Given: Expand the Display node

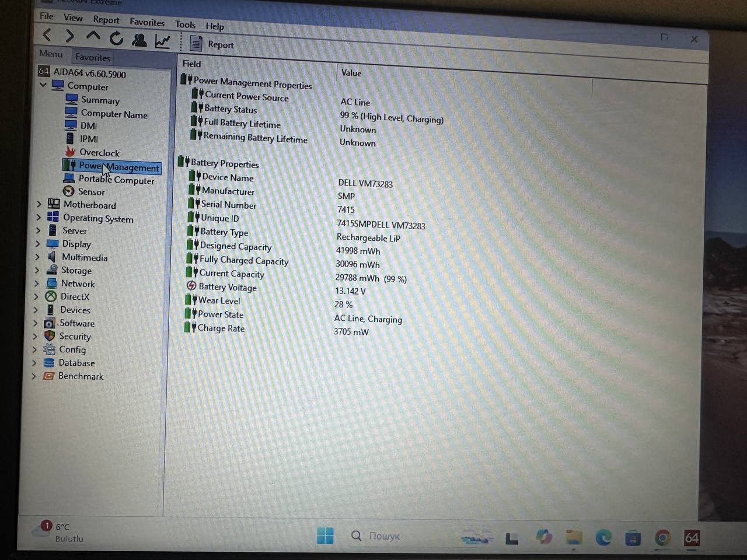Looking at the screenshot, I should point(37,244).
